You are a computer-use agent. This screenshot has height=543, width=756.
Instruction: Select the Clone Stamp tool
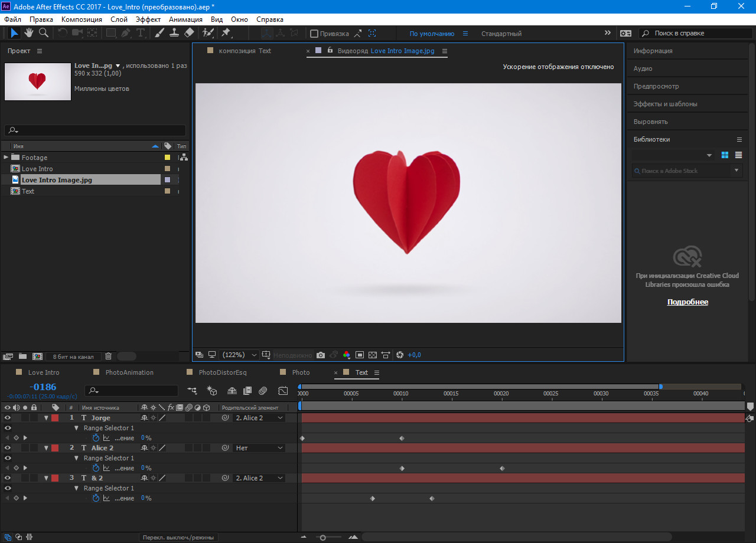click(x=174, y=33)
